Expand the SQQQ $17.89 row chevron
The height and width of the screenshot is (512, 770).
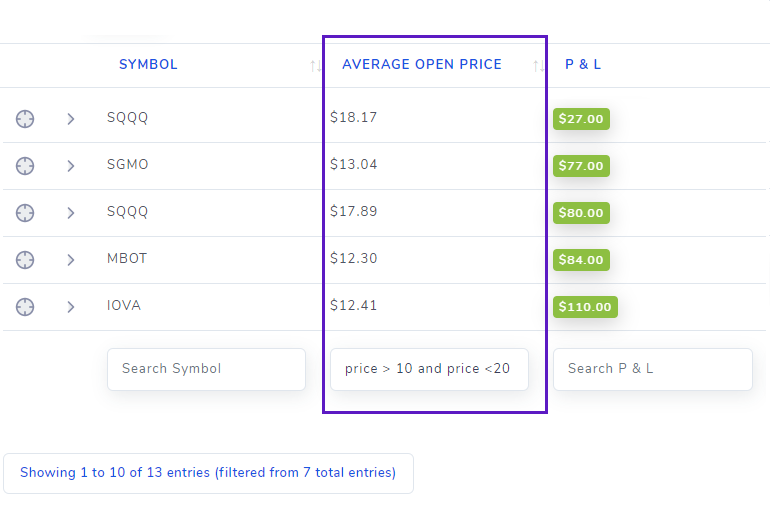[71, 213]
